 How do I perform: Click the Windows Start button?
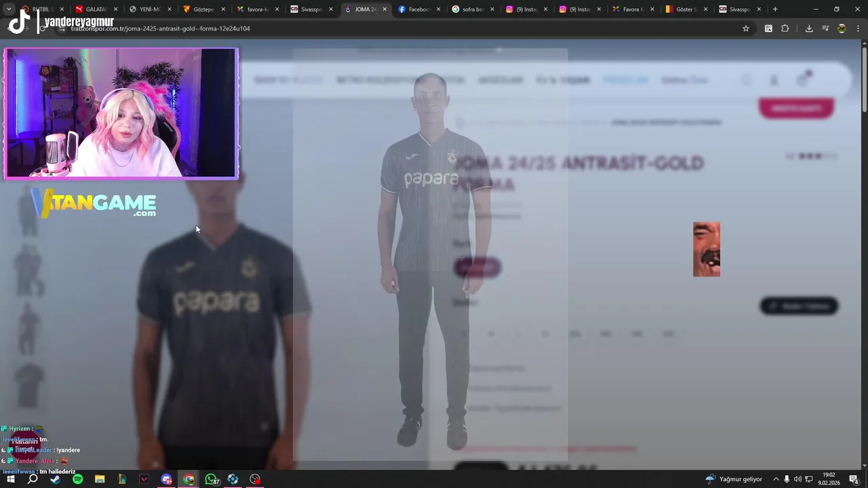tap(11, 479)
